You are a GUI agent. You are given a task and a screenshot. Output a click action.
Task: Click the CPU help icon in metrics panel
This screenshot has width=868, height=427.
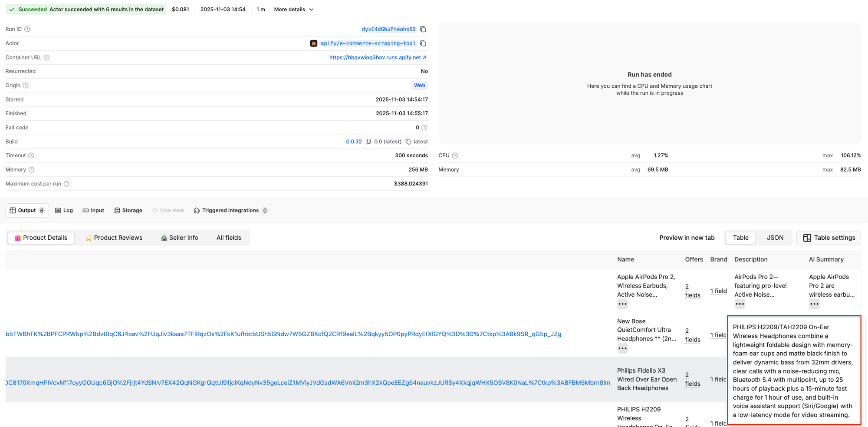pyautogui.click(x=454, y=155)
